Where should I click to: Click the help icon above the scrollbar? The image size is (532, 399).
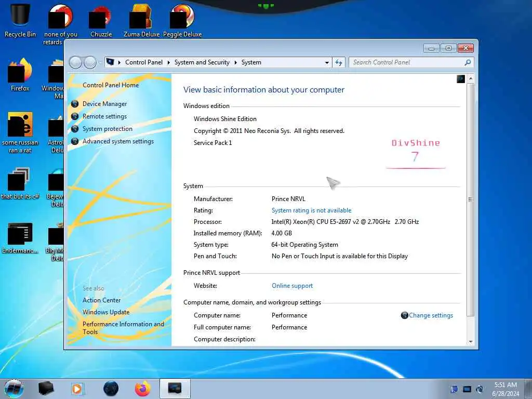point(461,79)
